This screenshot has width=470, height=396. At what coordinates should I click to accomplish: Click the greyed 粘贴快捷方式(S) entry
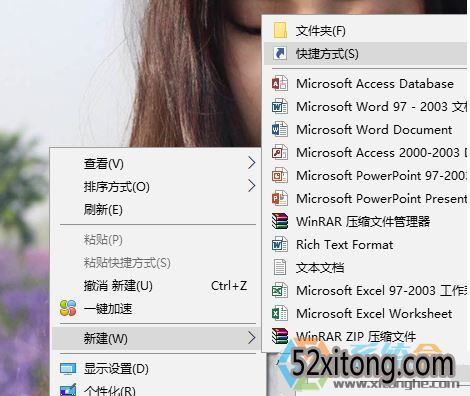point(156,262)
